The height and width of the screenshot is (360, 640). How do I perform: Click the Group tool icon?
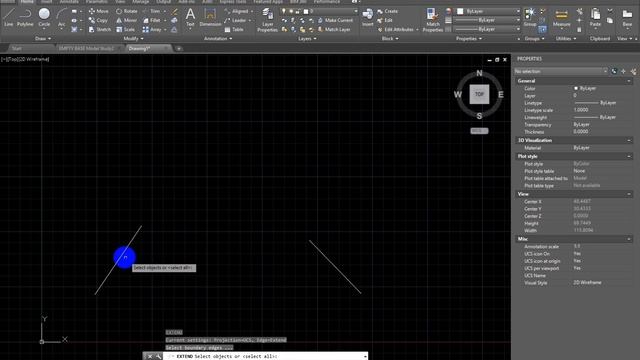pyautogui.click(x=530, y=18)
